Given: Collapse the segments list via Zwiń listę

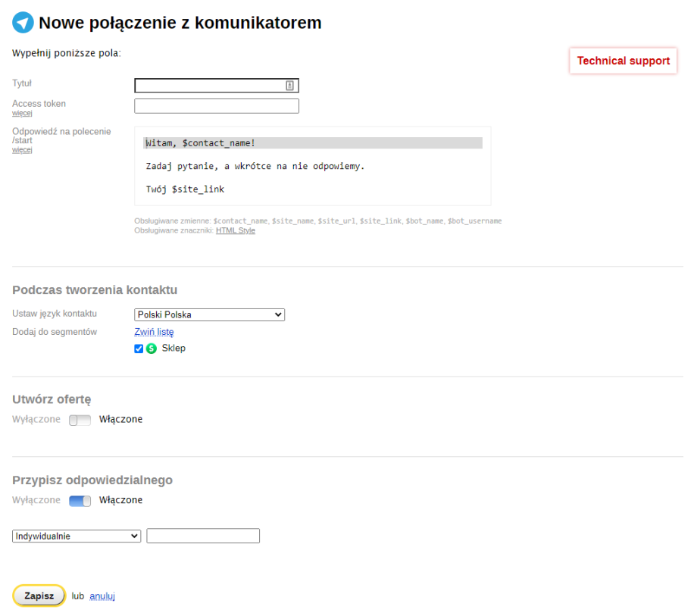Looking at the screenshot, I should (x=154, y=332).
